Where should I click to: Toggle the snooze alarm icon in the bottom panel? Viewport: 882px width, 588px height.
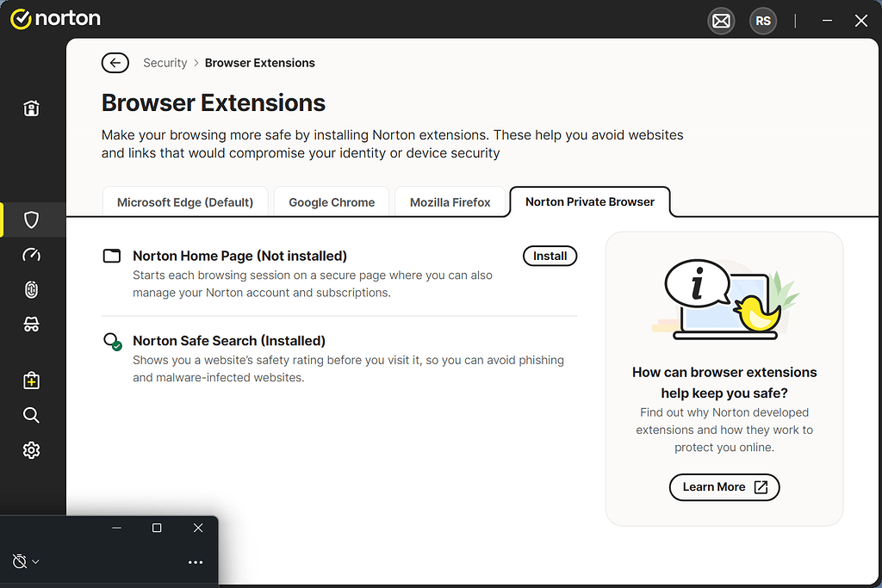pos(19,560)
